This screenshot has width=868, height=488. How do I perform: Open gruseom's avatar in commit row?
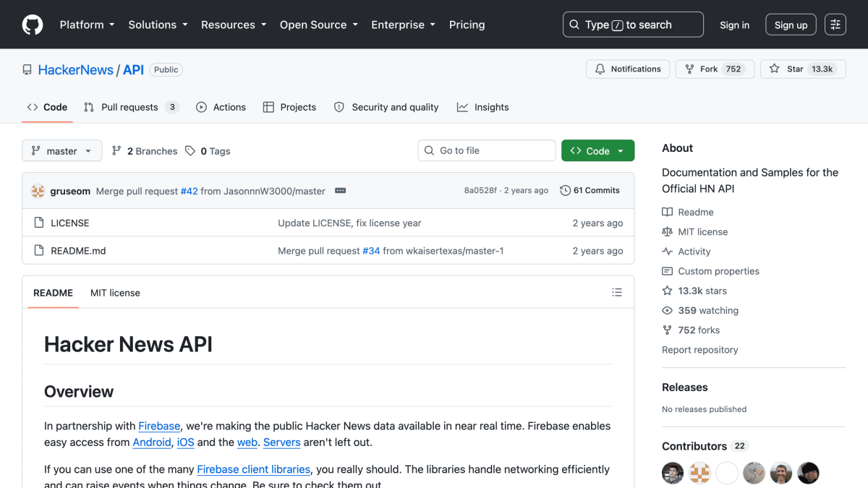38,191
